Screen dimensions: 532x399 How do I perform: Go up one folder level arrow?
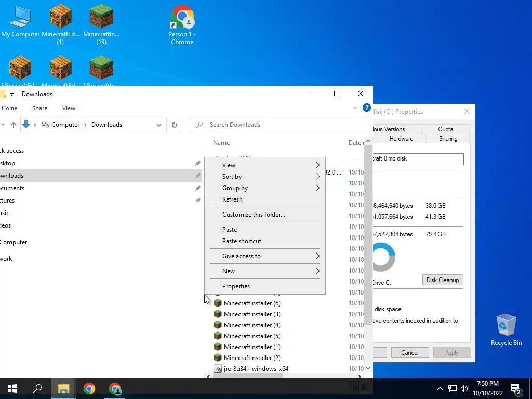(x=13, y=125)
